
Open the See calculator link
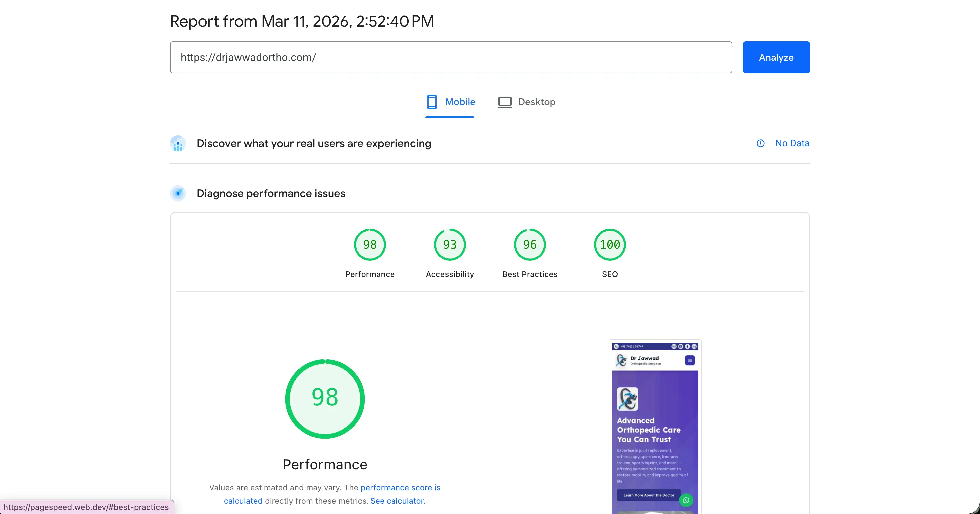click(x=397, y=501)
